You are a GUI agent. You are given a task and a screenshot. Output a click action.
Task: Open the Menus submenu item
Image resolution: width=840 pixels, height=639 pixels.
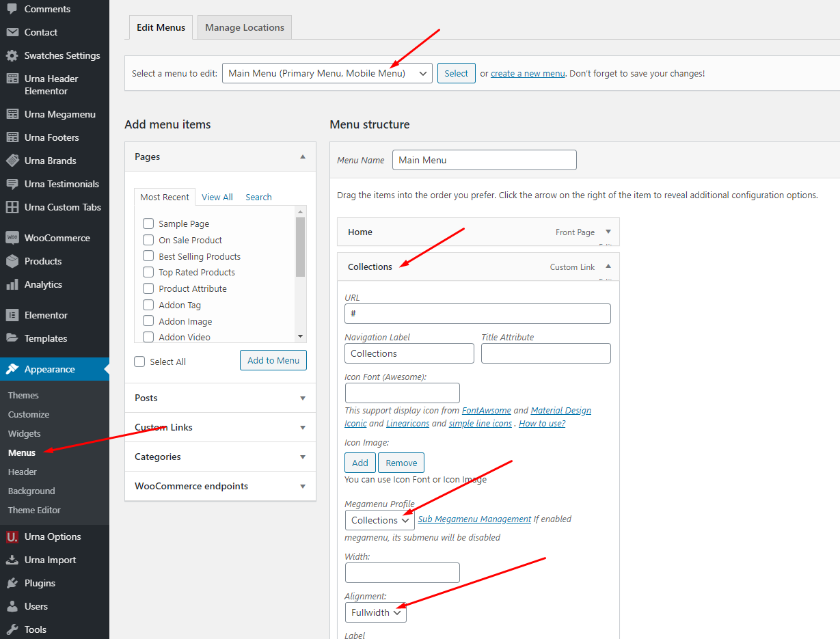(x=22, y=452)
